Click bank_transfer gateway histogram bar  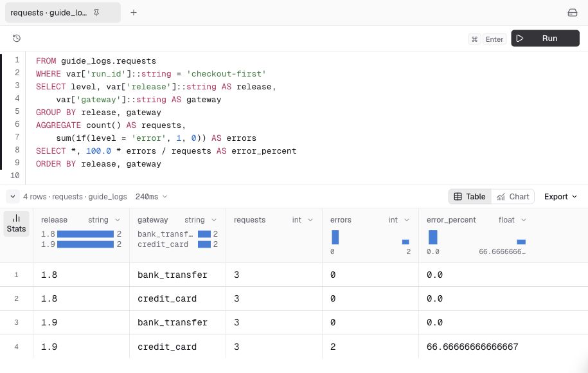204,234
